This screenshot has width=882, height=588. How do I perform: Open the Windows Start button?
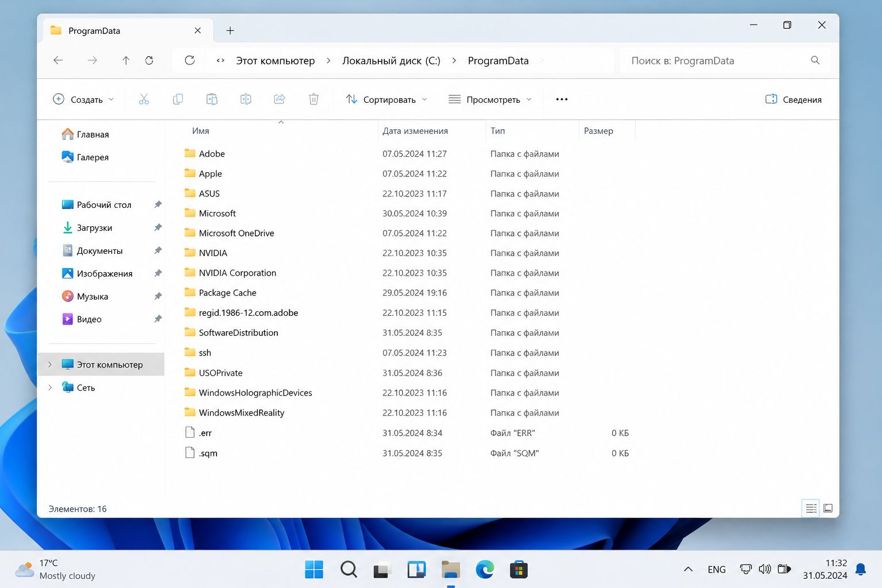[314, 570]
